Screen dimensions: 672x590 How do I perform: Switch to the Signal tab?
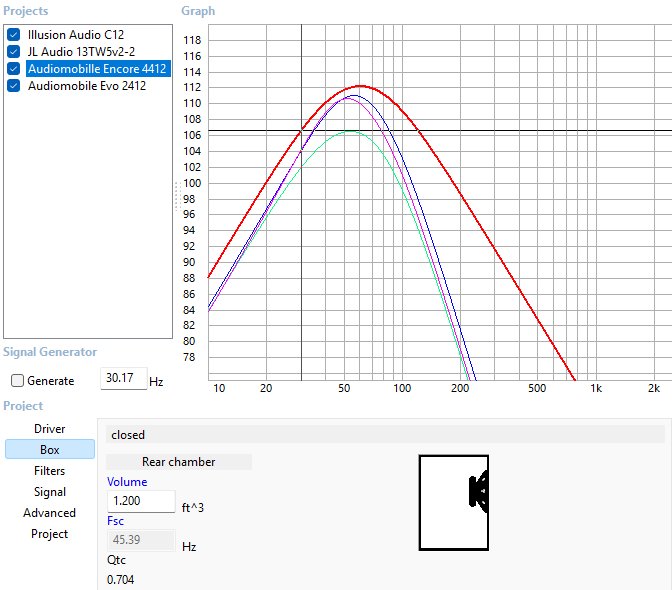pos(50,492)
